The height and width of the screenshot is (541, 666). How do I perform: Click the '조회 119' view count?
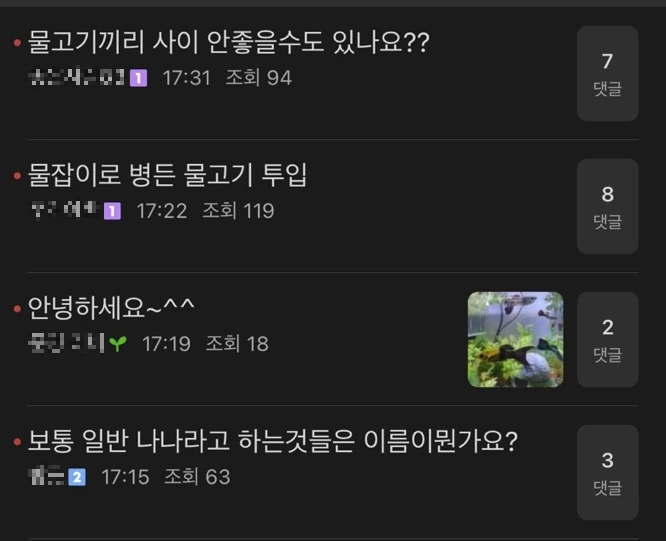tap(238, 211)
